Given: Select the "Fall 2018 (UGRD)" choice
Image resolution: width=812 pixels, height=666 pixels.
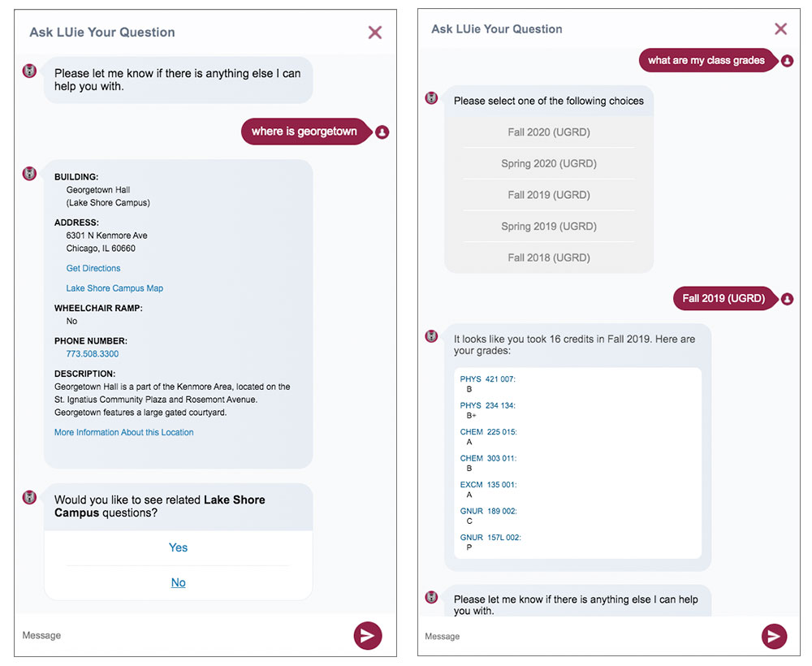Looking at the screenshot, I should (x=550, y=257).
